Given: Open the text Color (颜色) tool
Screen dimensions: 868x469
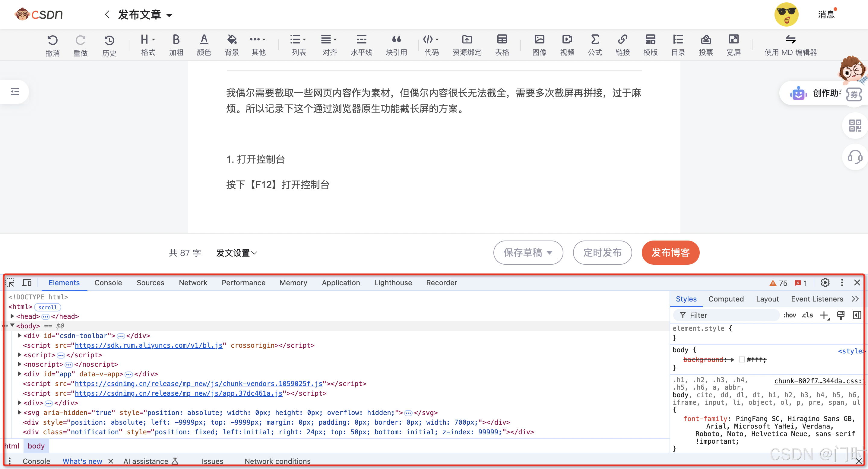Looking at the screenshot, I should point(204,45).
